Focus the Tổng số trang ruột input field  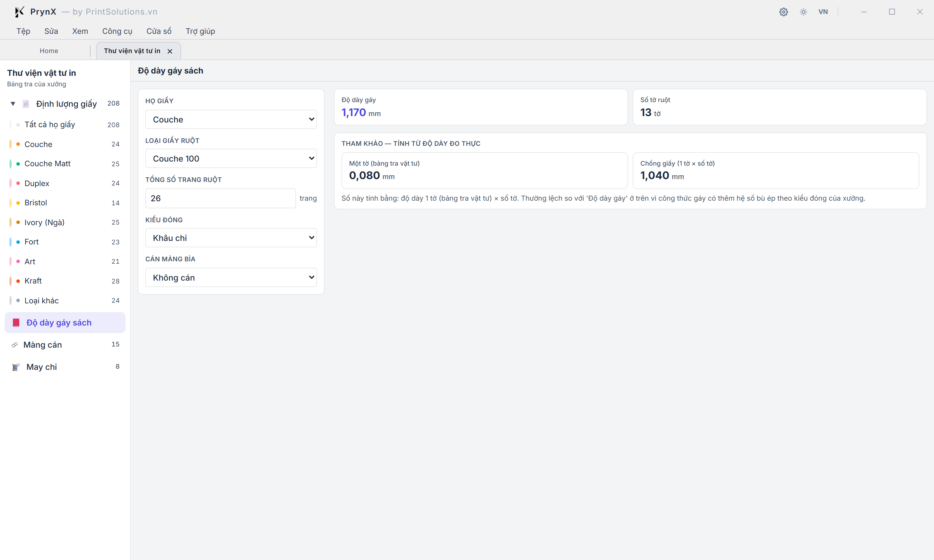[x=220, y=198]
